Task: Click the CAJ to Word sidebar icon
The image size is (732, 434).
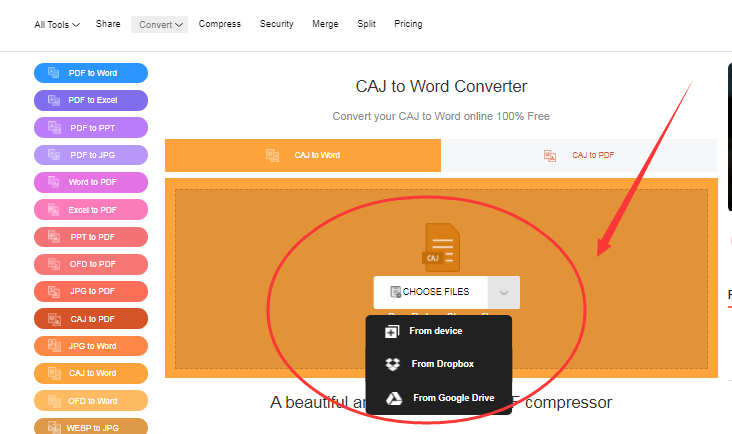Action: [x=54, y=373]
